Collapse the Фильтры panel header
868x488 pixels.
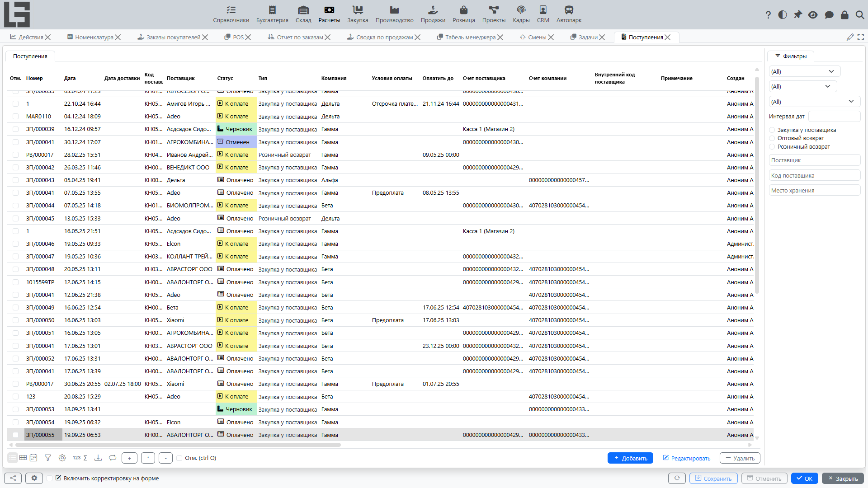[x=791, y=56]
